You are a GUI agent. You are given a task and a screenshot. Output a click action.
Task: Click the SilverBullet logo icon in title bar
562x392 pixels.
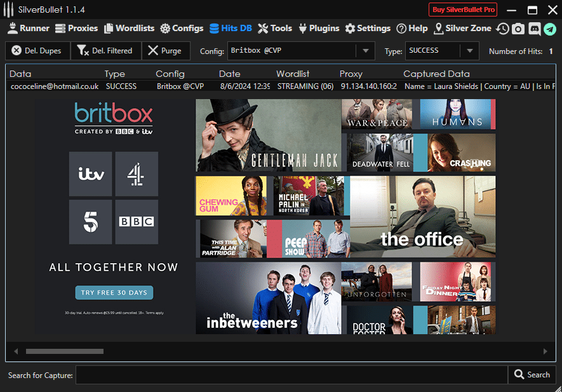pos(9,10)
